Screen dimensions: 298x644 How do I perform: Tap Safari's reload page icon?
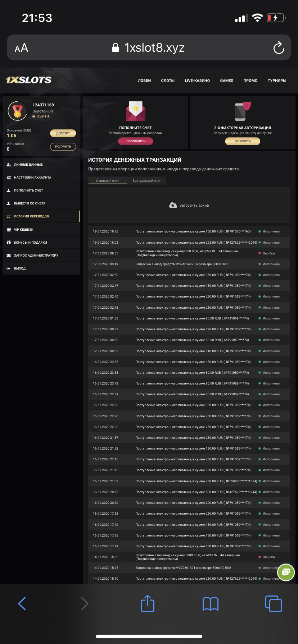pos(279,48)
